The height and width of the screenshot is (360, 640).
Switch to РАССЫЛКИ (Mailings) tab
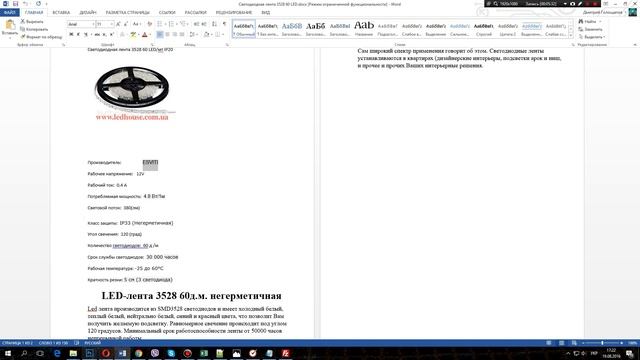(x=196, y=12)
